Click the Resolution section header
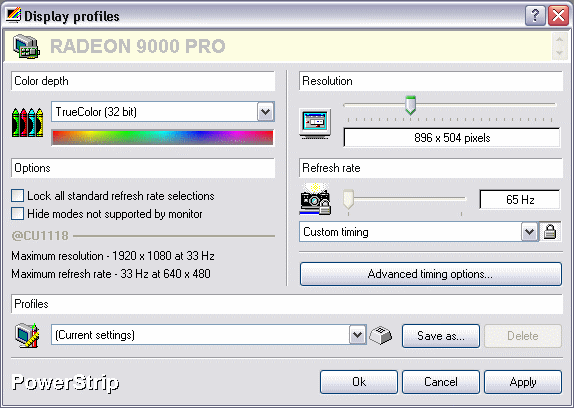574x408 pixels. pyautogui.click(x=431, y=81)
